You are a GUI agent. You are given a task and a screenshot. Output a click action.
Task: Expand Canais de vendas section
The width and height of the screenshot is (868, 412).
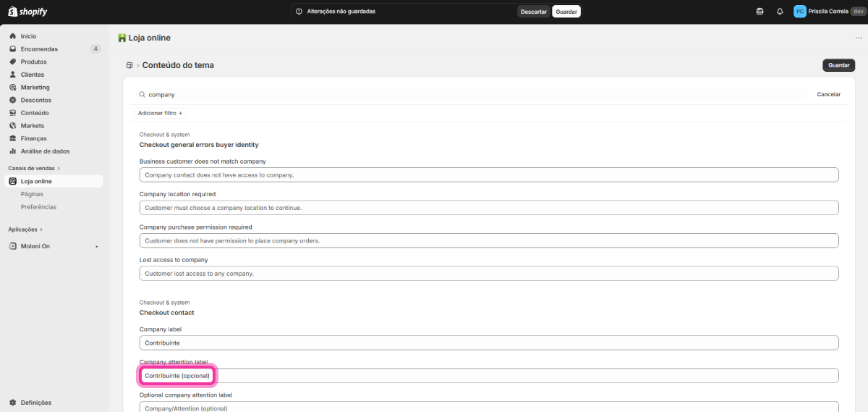[x=34, y=168]
